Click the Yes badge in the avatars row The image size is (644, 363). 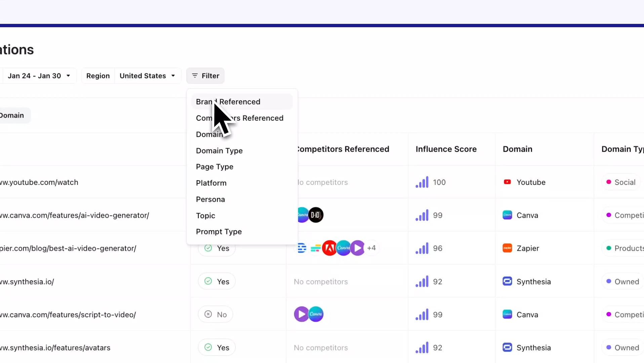coord(217,348)
